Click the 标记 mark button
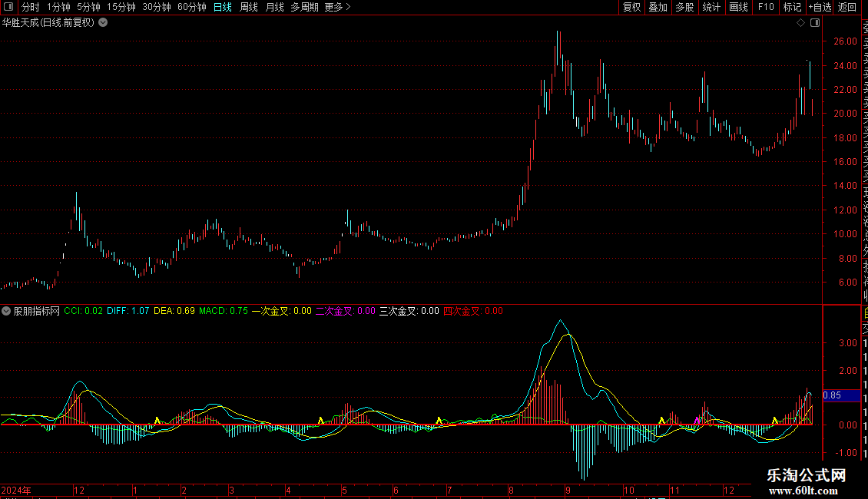Screen dimensions: 868x499 [792, 7]
